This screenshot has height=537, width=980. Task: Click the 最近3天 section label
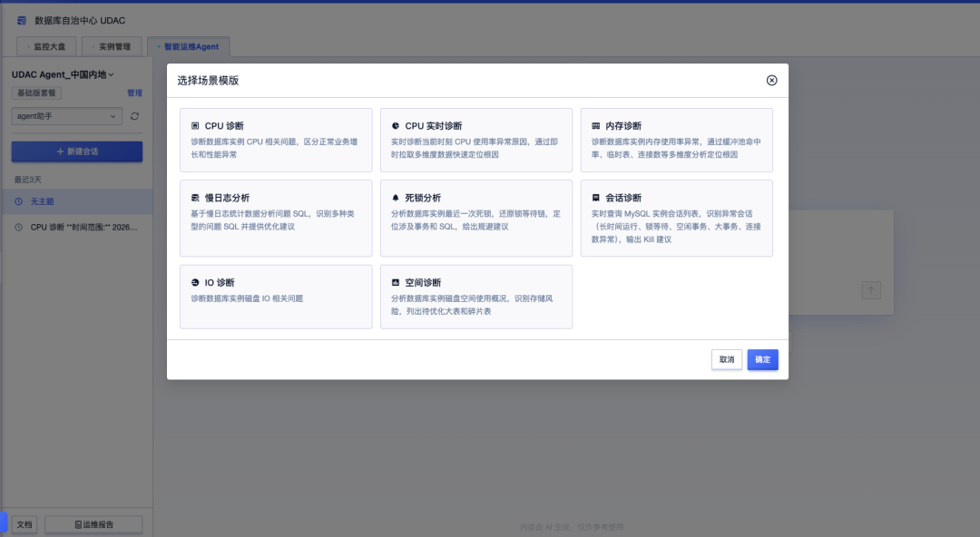[x=28, y=180]
